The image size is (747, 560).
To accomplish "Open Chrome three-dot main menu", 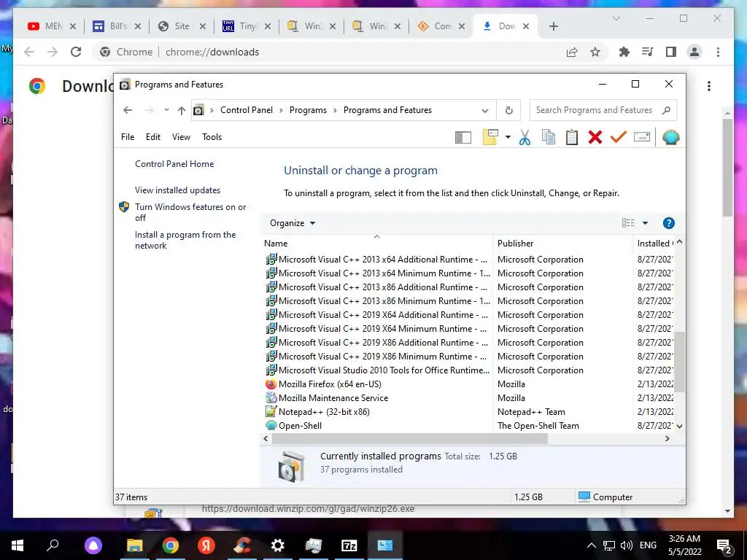I will [718, 52].
